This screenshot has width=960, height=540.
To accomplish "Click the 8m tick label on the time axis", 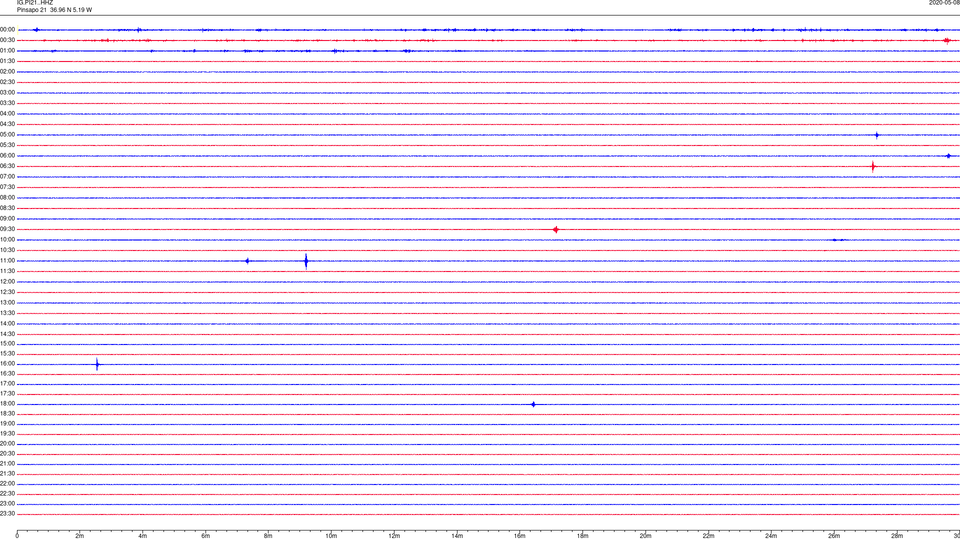I will click(268, 536).
